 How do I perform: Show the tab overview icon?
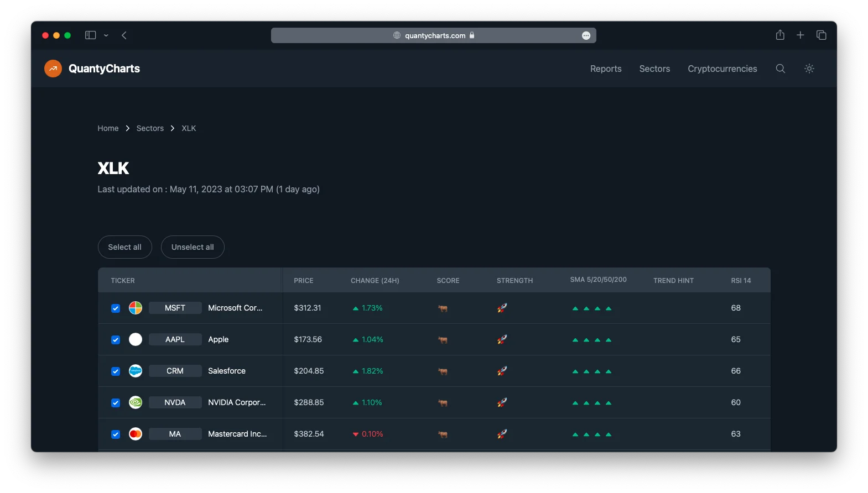click(x=822, y=35)
